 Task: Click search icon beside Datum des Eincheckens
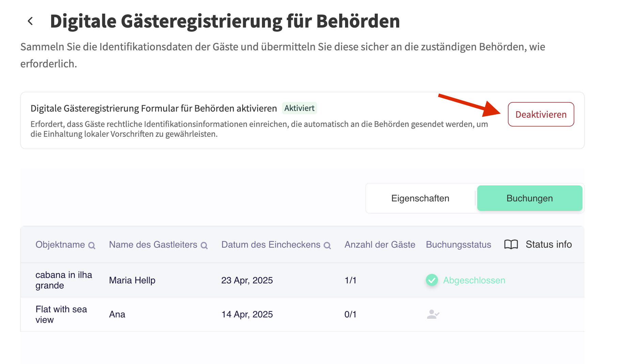[x=327, y=245]
